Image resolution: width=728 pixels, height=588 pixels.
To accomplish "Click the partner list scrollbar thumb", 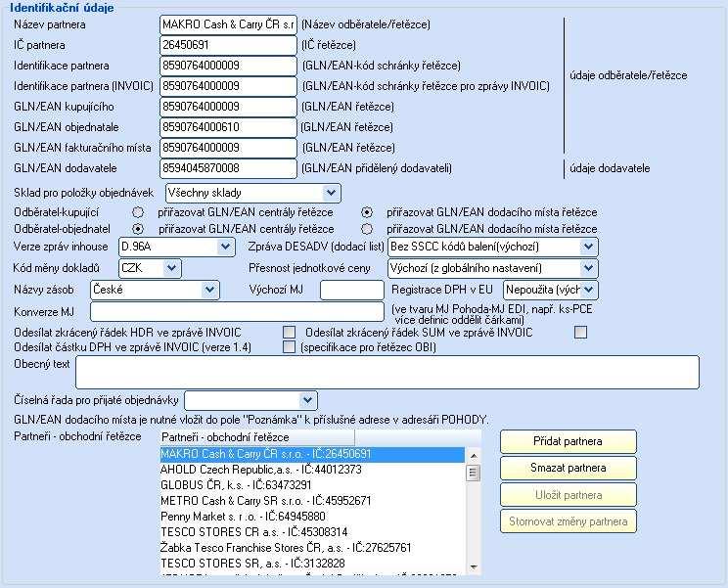I will pos(474,473).
